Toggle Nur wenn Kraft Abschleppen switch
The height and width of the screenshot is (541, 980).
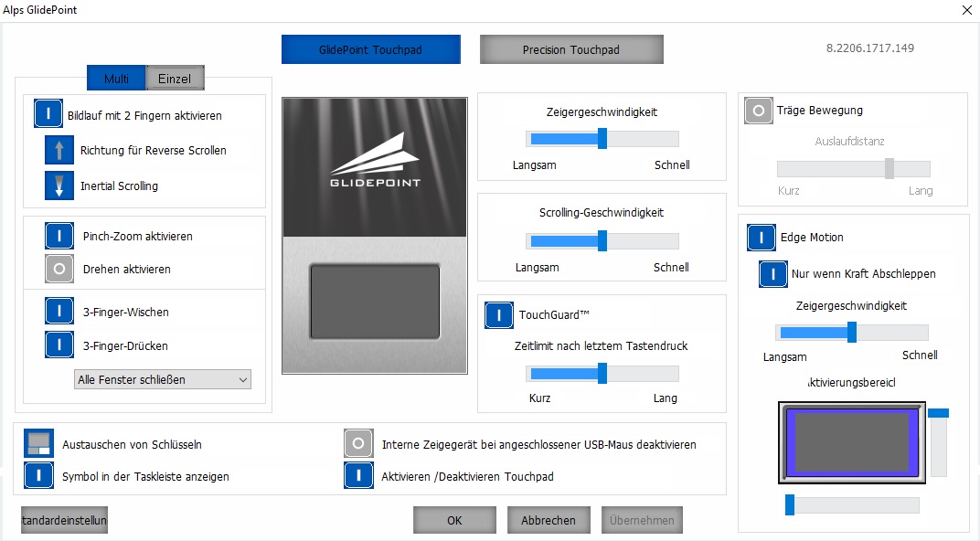coord(773,273)
